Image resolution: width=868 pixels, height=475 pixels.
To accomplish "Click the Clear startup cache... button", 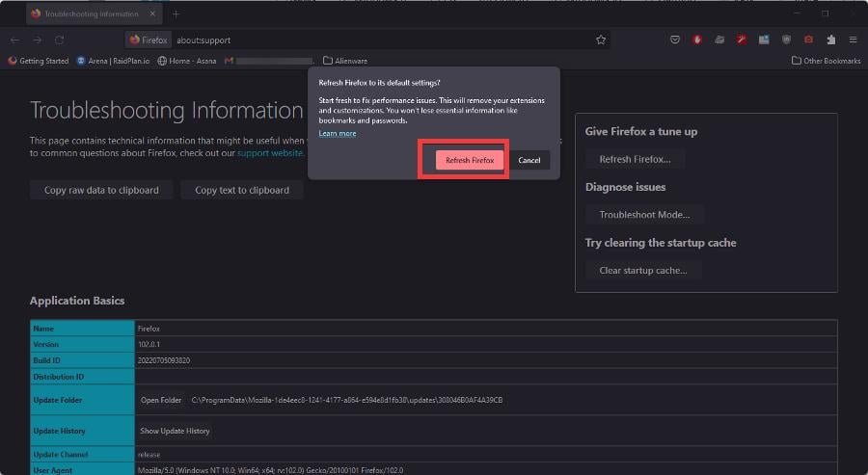I will tap(643, 271).
